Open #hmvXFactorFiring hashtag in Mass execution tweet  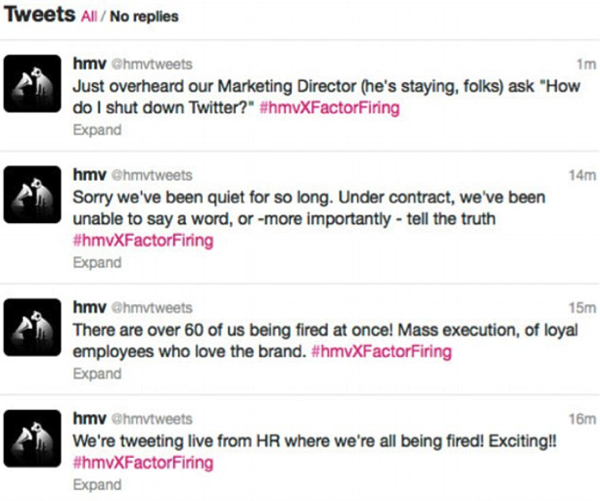[382, 351]
